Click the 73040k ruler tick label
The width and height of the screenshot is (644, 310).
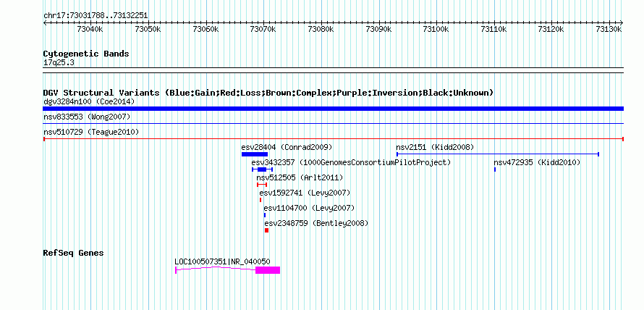click(x=90, y=29)
